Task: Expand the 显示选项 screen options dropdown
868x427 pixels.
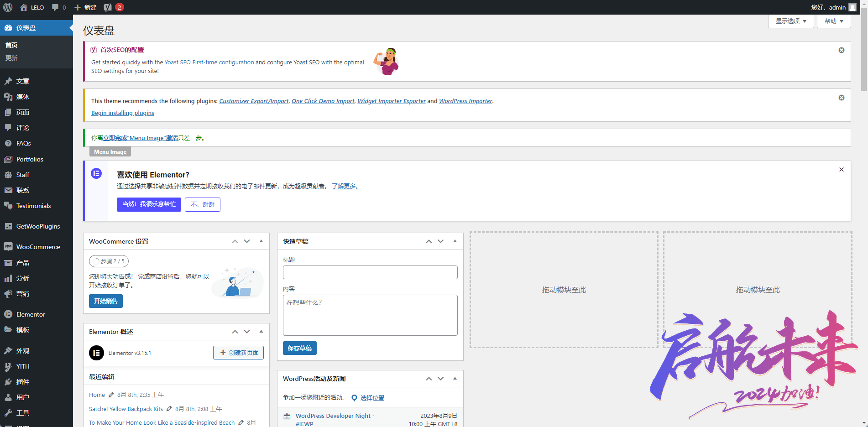Action: coord(791,21)
